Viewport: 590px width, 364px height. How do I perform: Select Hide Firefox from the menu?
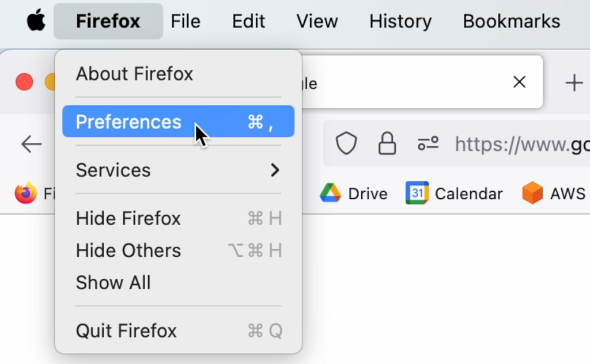(x=128, y=218)
